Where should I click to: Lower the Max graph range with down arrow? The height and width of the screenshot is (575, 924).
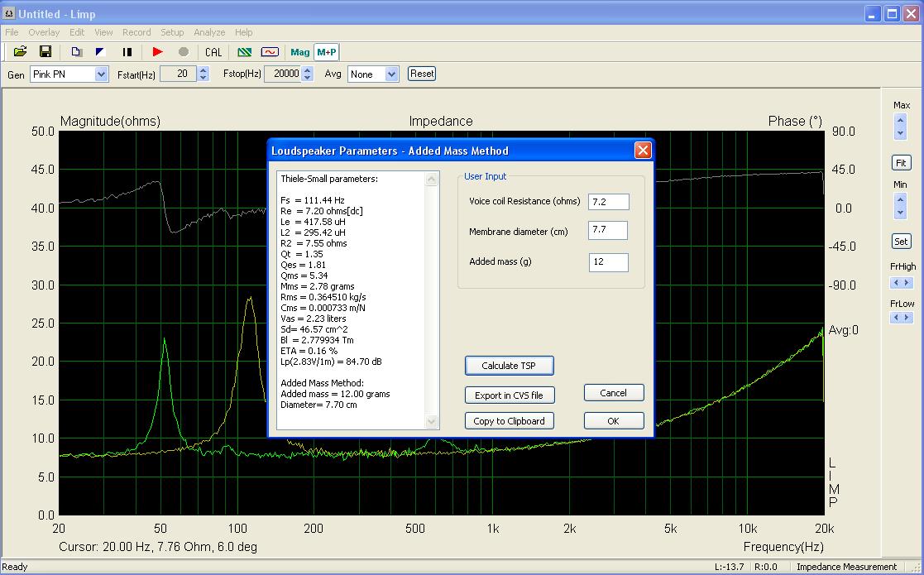point(900,133)
